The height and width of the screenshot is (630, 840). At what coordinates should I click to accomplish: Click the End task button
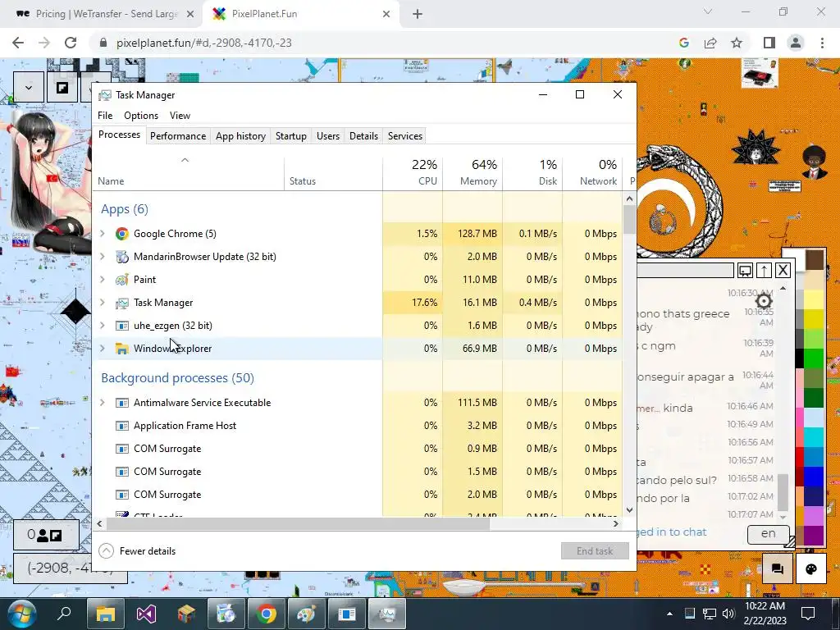(x=595, y=551)
